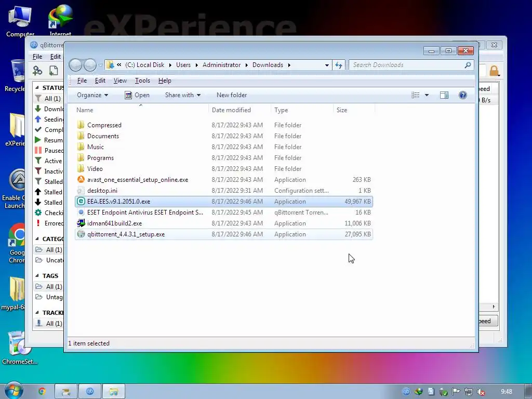Click the taskbar clock showing 9:48
Viewport: 532px width, 399px height.
click(x=506, y=392)
